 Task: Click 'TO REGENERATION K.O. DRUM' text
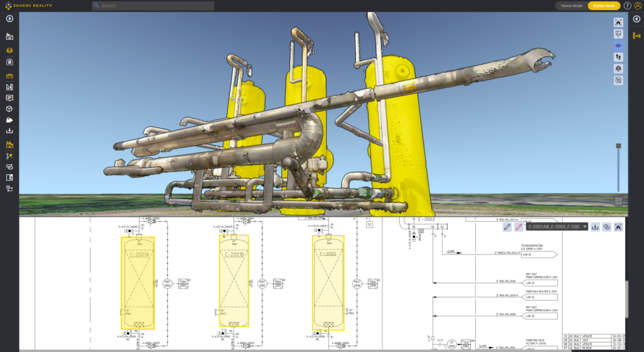tap(532, 247)
